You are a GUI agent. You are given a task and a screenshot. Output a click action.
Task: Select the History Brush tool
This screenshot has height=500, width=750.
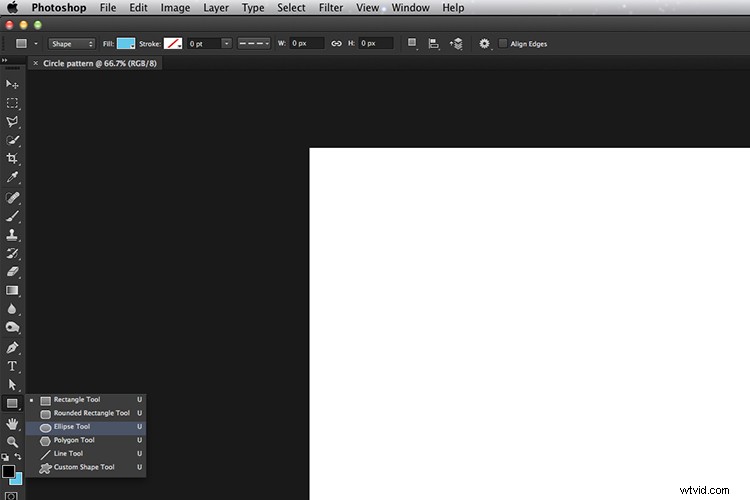12,253
